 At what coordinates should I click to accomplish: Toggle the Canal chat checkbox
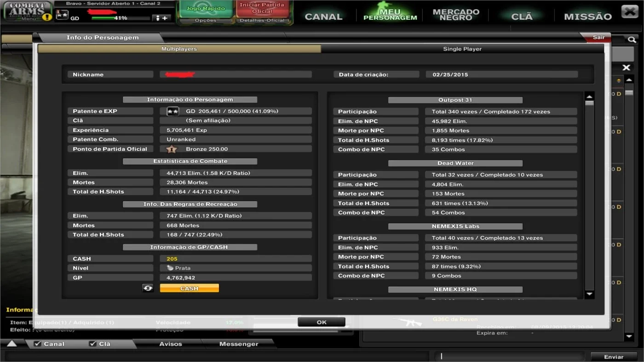(x=38, y=344)
